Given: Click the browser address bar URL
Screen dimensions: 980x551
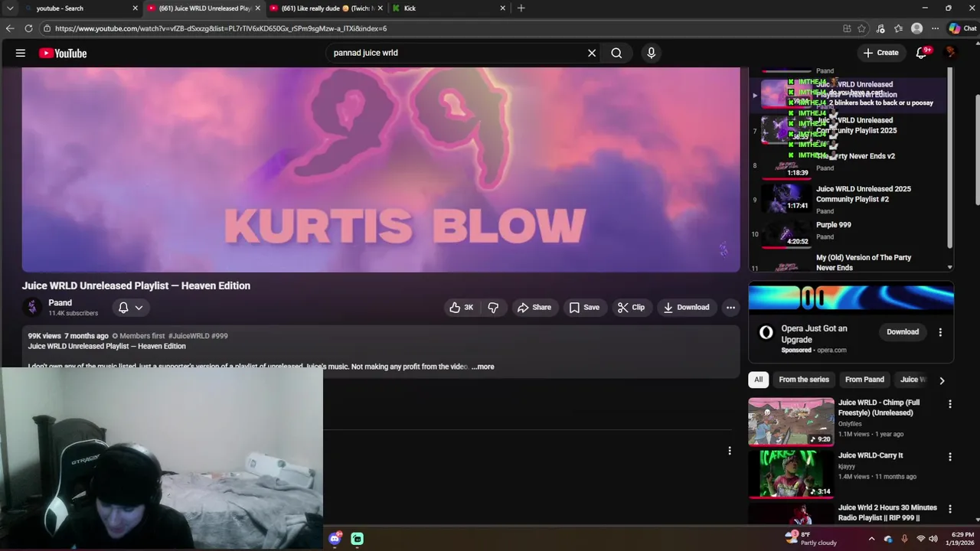Looking at the screenshot, I should [220, 28].
